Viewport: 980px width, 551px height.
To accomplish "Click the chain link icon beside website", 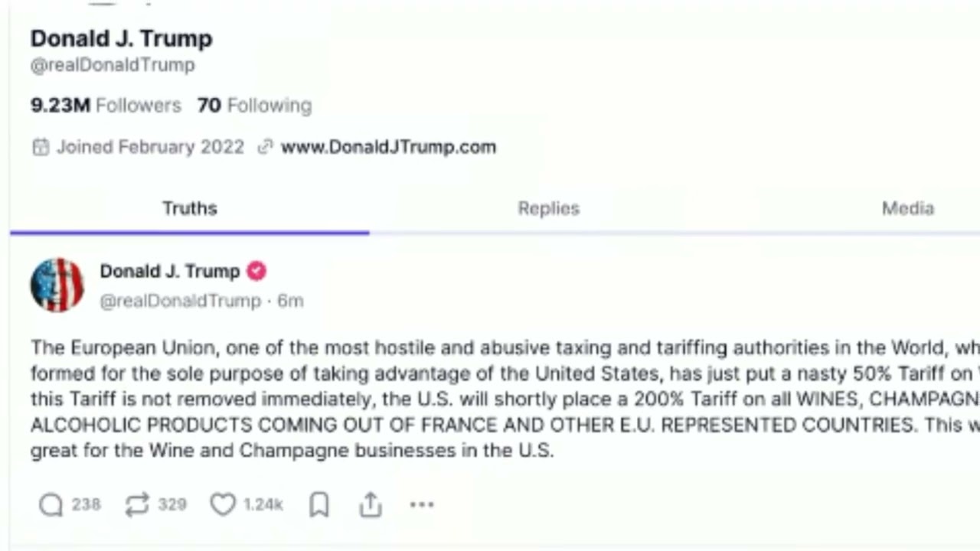I will pyautogui.click(x=265, y=147).
